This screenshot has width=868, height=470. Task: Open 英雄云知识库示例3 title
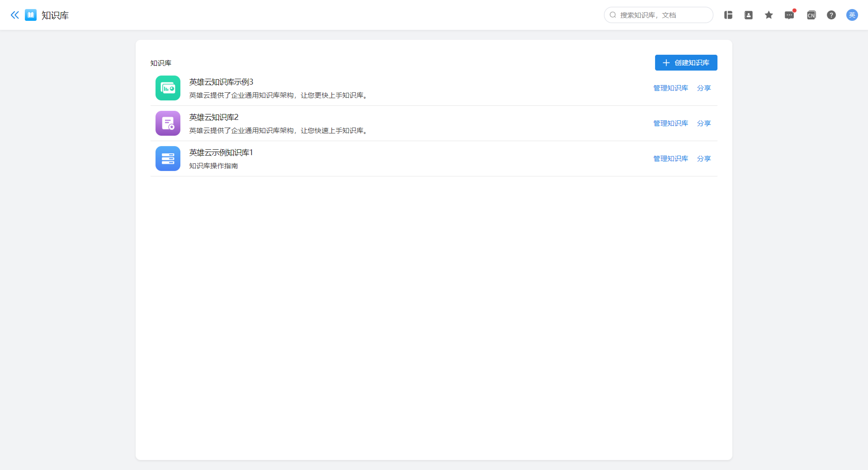coord(221,82)
